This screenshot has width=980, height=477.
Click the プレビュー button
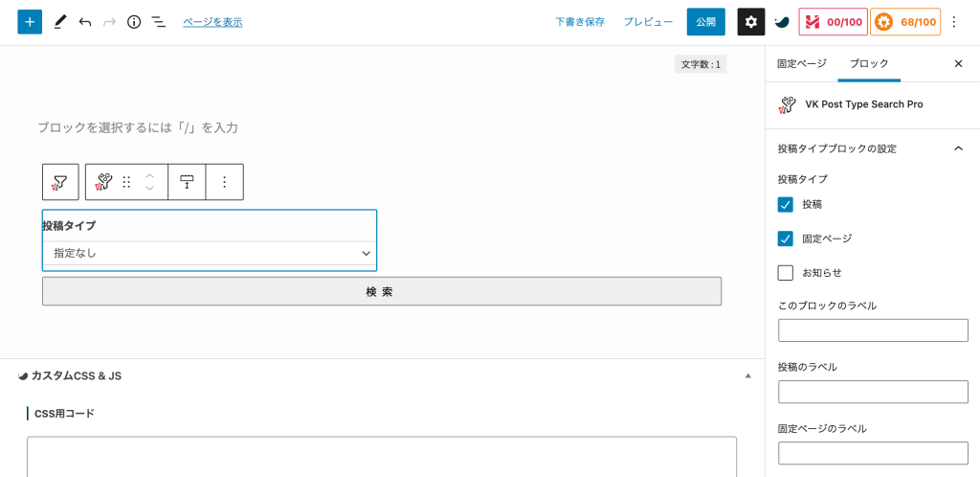[x=648, y=22]
